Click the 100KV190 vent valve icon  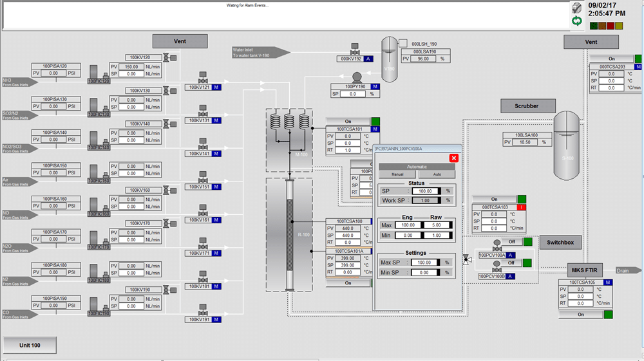click(x=169, y=290)
